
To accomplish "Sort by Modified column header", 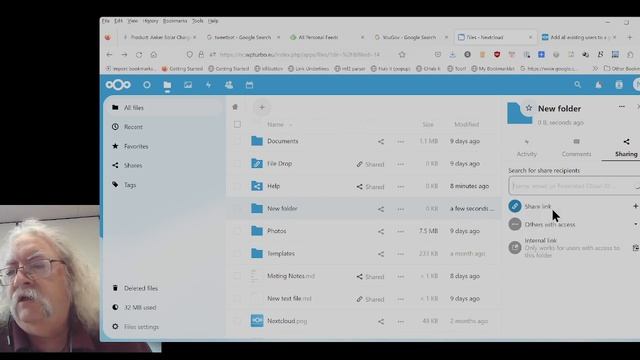I will (x=467, y=124).
